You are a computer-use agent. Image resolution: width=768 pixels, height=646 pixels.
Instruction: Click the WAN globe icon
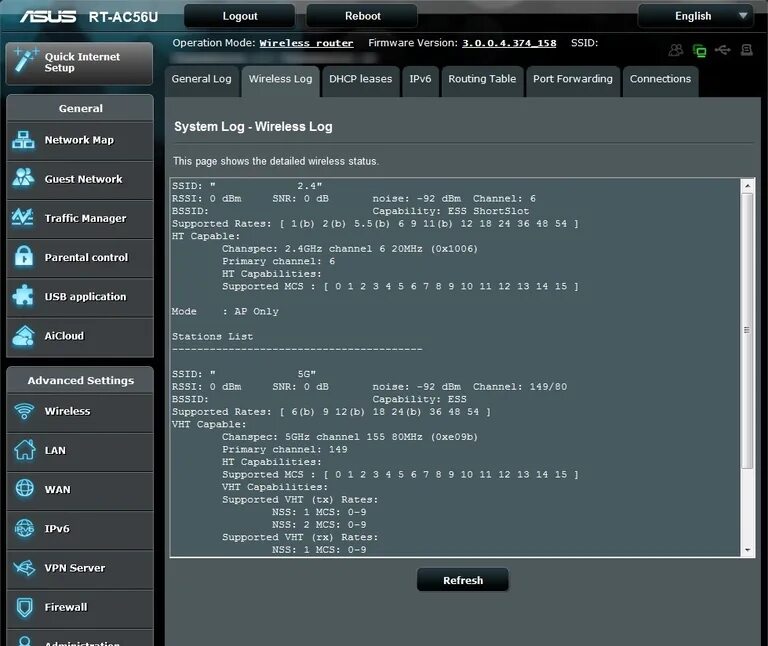click(x=24, y=488)
